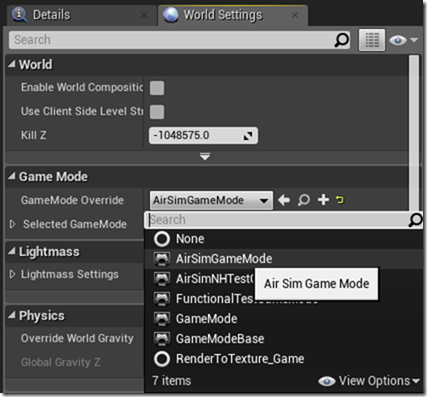Select None in the GameMode list

[x=283, y=239]
